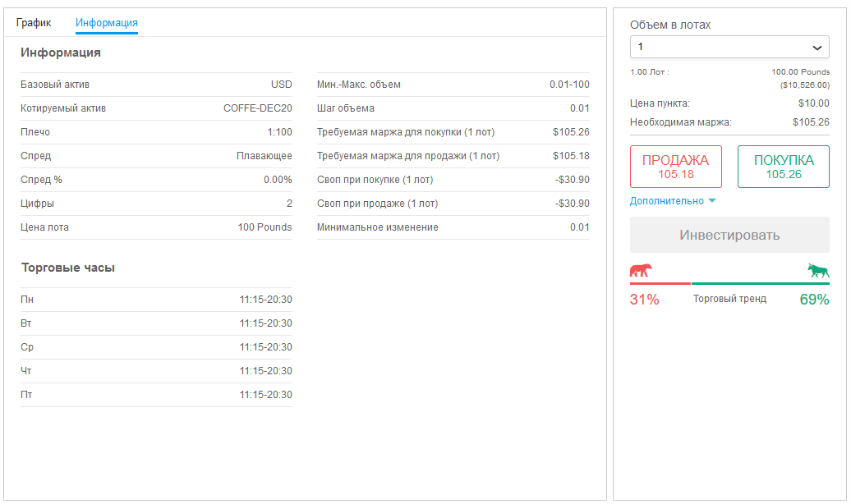Click the green bull icon
This screenshot has height=504, width=851.
point(818,271)
